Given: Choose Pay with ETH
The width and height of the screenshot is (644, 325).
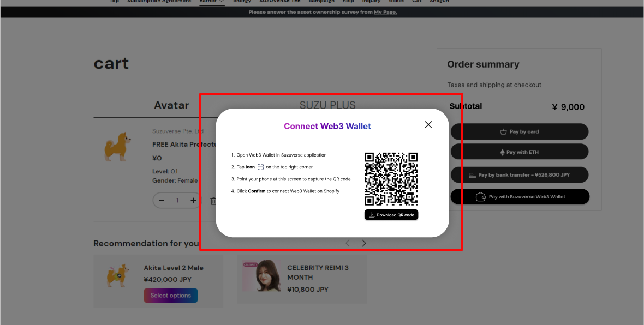Looking at the screenshot, I should (519, 152).
